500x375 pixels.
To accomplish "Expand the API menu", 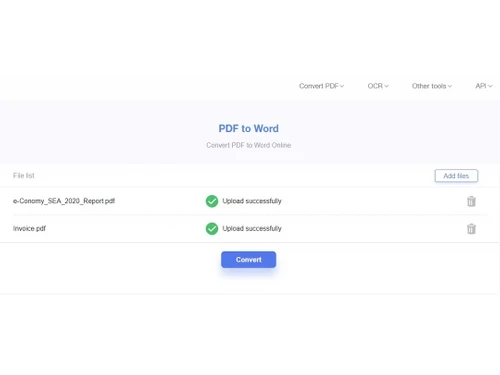I will point(484,86).
